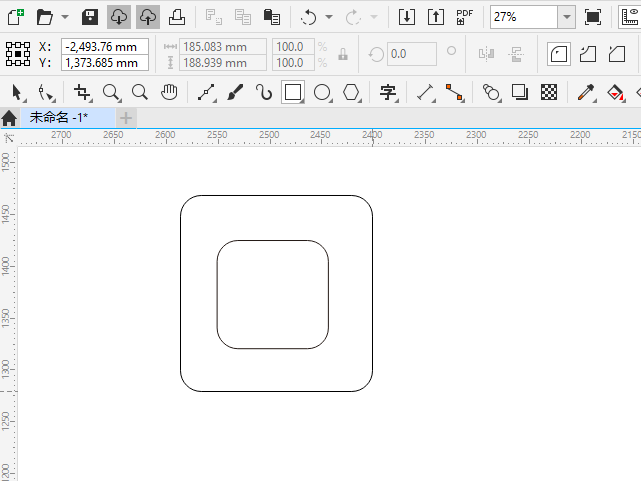Expand the Open file dropdown arrow
The width and height of the screenshot is (641, 481).
coord(65,17)
